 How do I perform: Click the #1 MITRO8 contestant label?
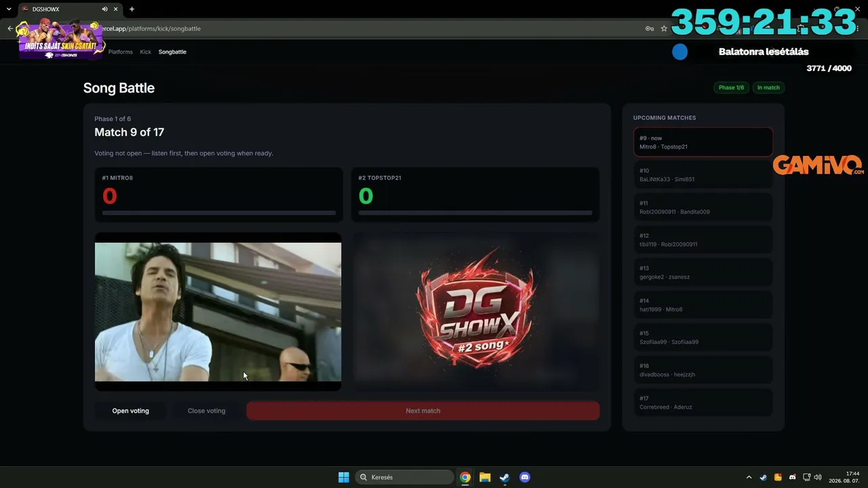(117, 178)
